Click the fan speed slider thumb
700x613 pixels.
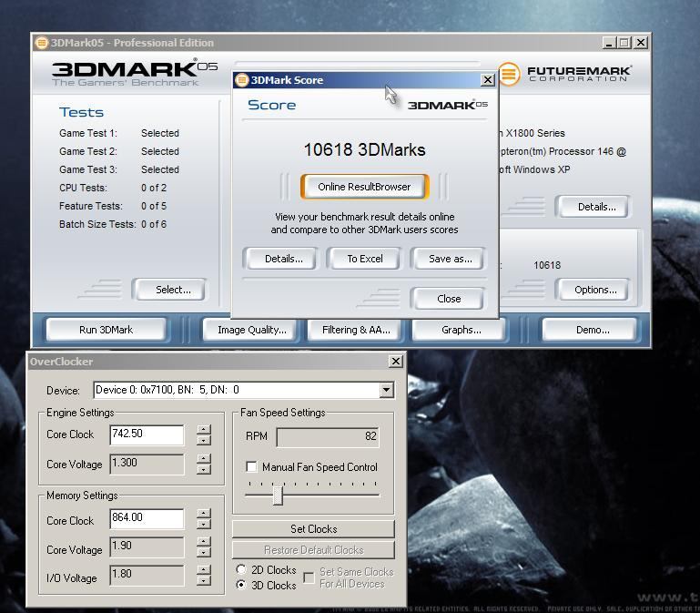(x=278, y=496)
